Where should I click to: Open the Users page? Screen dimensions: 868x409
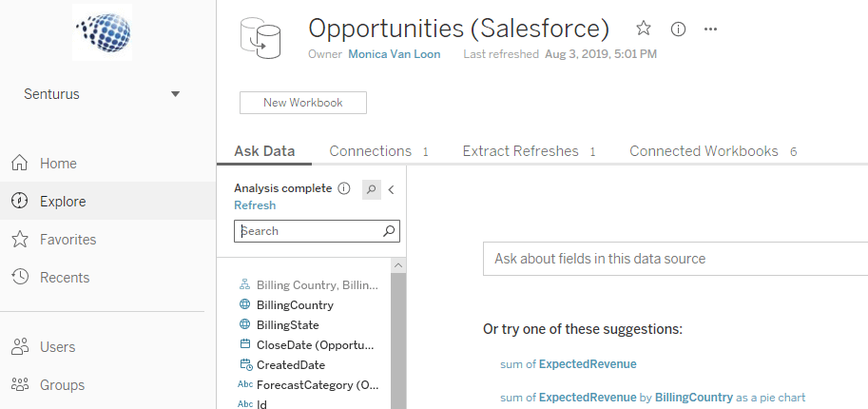coord(57,347)
